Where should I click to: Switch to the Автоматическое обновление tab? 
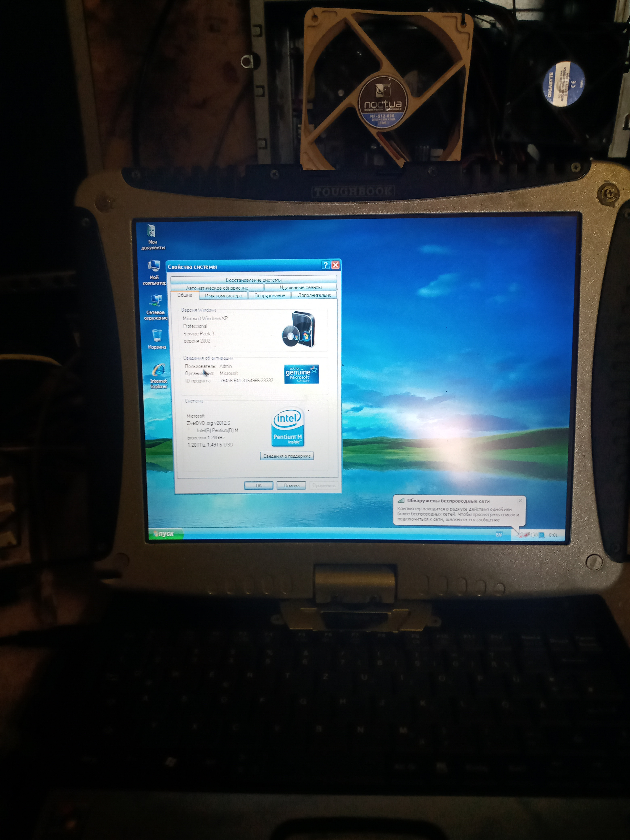(217, 288)
